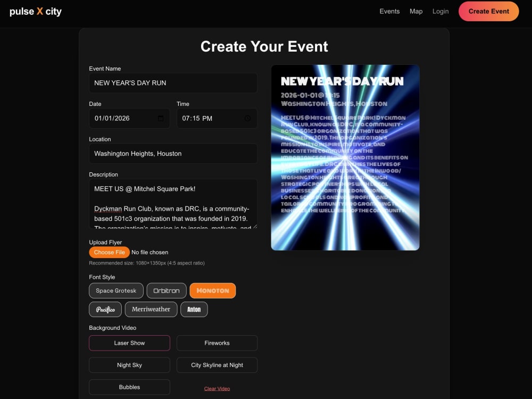Viewport: 532px width, 399px height.
Task: Choose Fireworks background video
Action: (217, 343)
